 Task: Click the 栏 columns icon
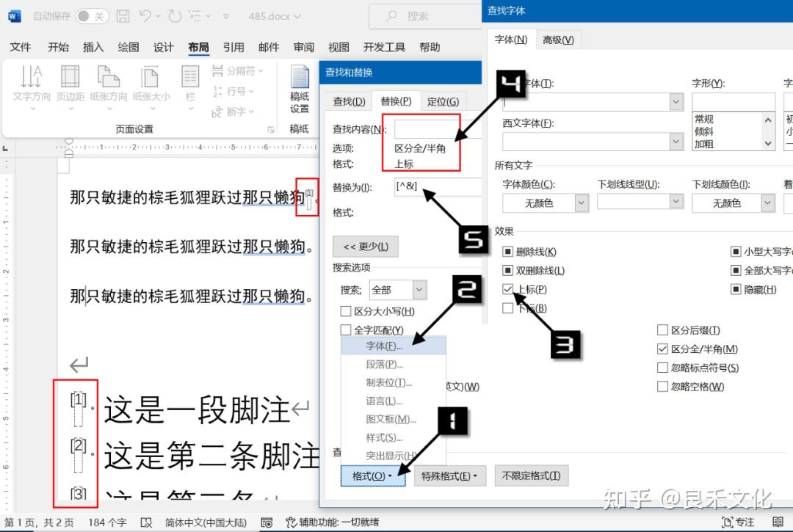190,76
